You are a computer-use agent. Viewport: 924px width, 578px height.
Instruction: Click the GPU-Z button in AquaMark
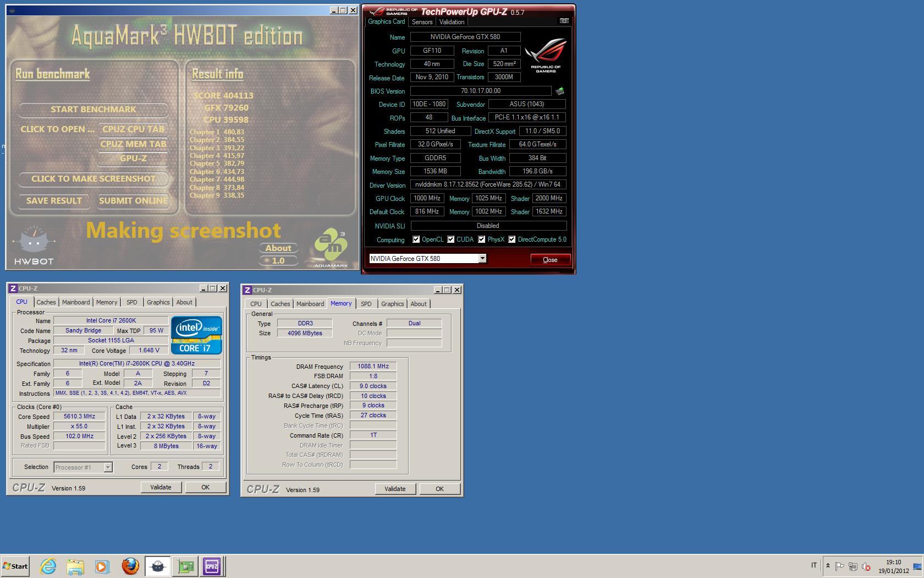coord(133,159)
